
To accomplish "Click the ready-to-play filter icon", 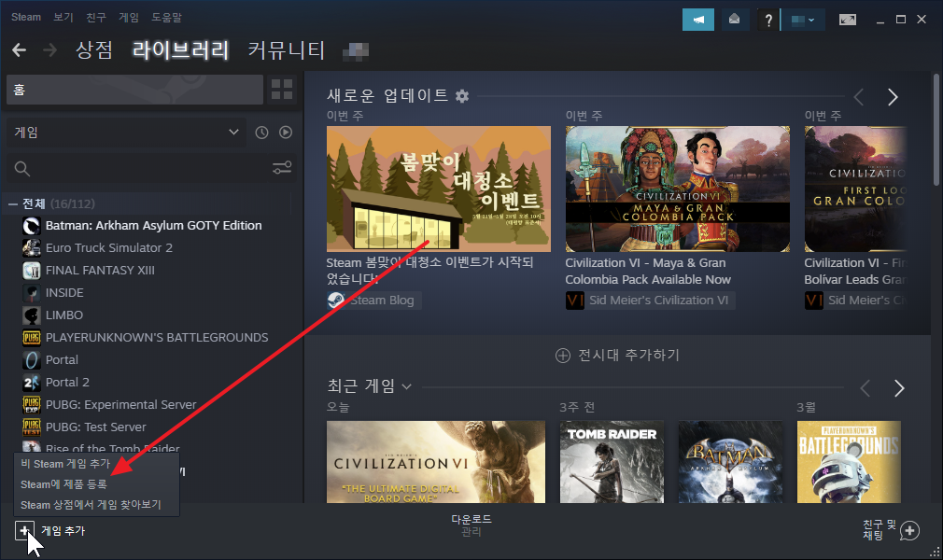I will point(286,133).
